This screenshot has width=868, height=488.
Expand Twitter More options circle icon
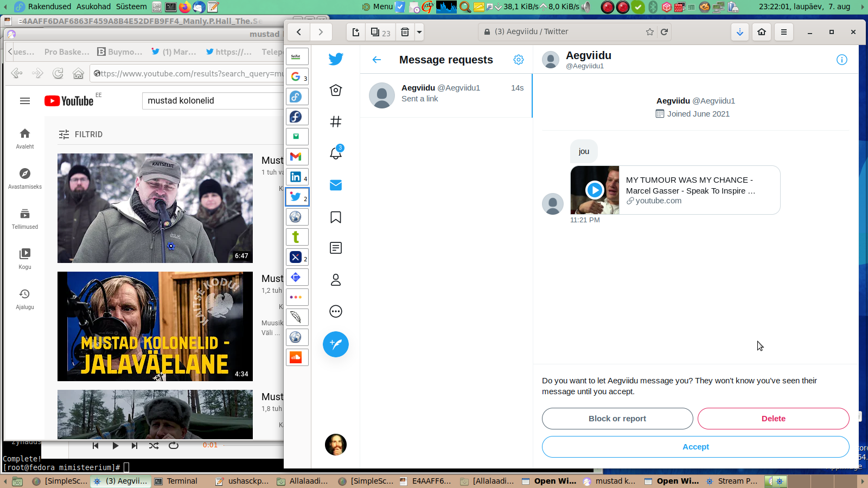pyautogui.click(x=336, y=311)
